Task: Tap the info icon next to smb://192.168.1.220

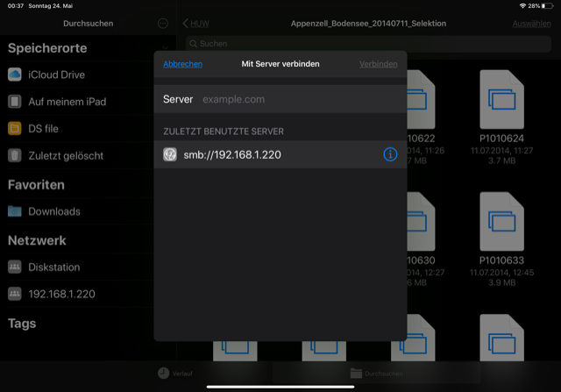Action: [x=390, y=154]
